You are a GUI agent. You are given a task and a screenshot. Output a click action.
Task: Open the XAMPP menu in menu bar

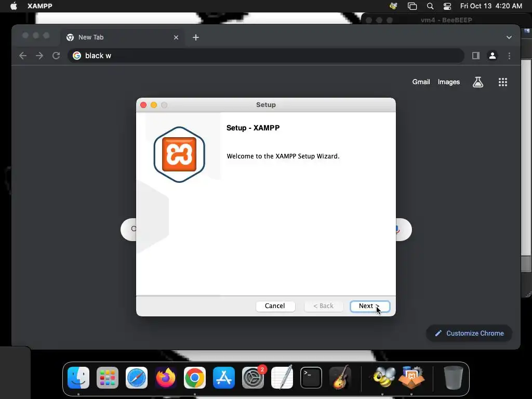click(x=39, y=6)
